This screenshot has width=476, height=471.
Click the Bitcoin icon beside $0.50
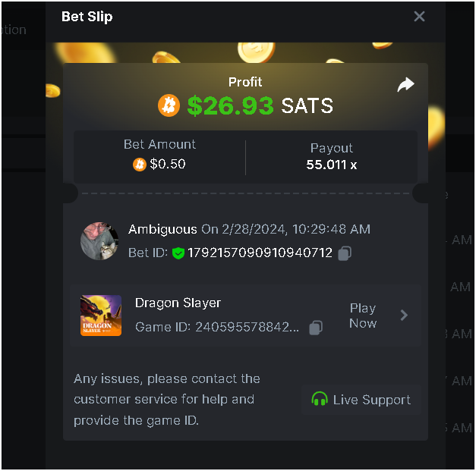pos(139,164)
